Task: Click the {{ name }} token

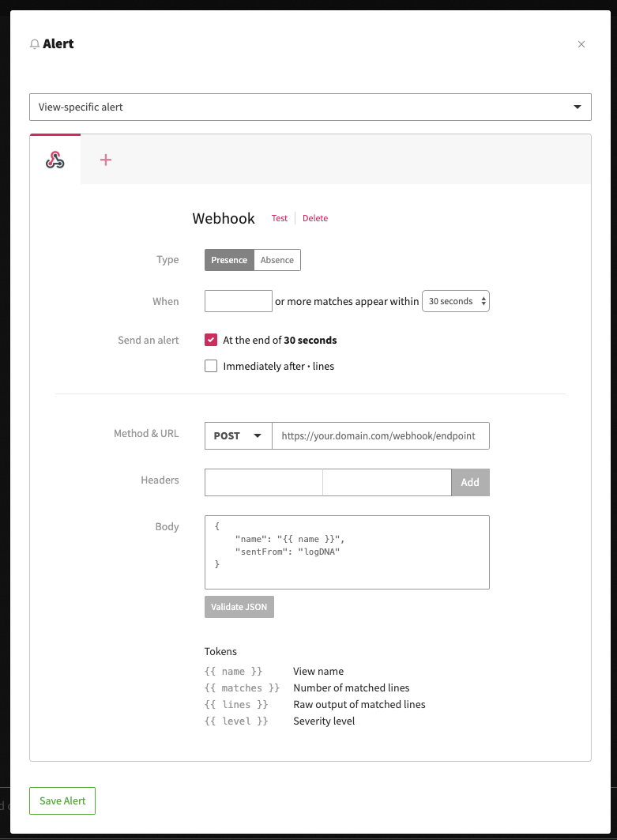Action: pos(233,671)
